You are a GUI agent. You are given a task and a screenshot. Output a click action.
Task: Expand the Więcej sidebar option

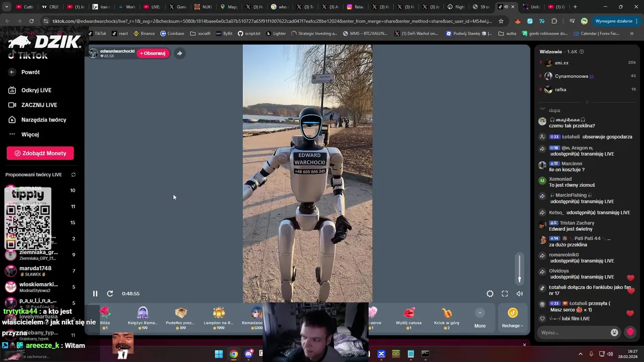(x=30, y=134)
